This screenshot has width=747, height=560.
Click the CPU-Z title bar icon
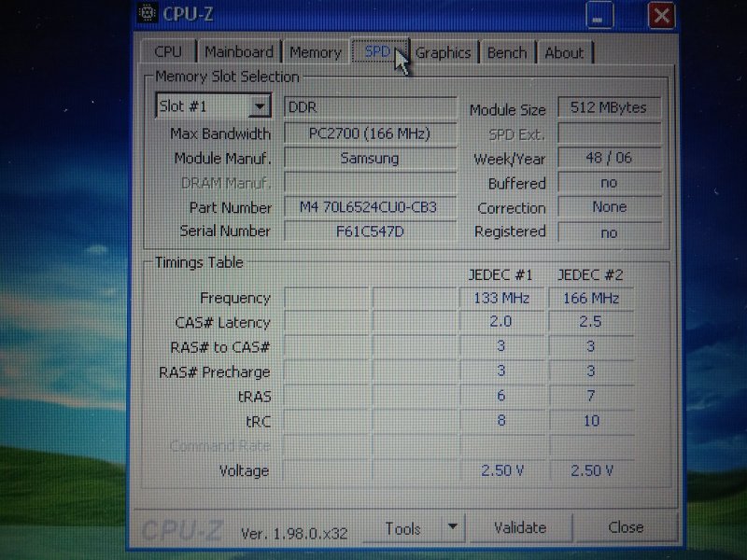click(x=147, y=13)
